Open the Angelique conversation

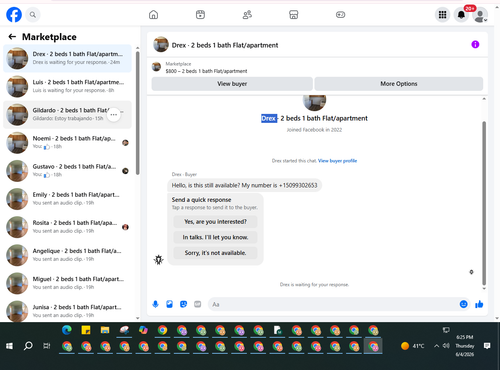(67, 255)
